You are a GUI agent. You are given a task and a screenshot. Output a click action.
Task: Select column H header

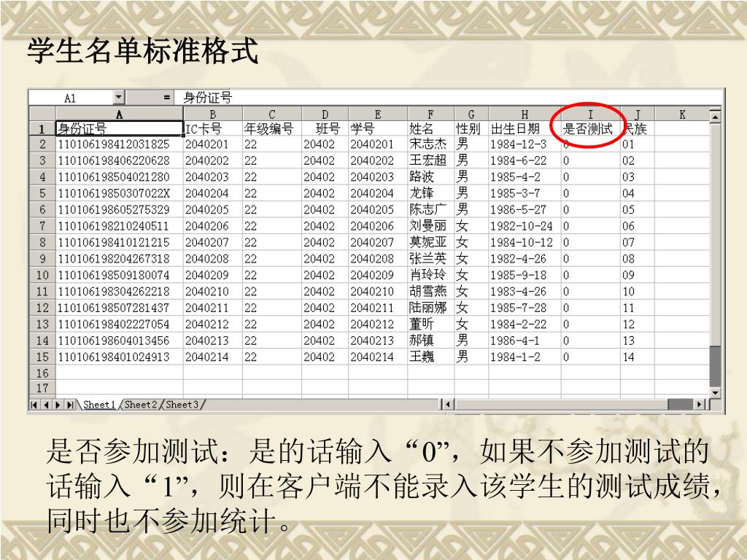(x=525, y=114)
